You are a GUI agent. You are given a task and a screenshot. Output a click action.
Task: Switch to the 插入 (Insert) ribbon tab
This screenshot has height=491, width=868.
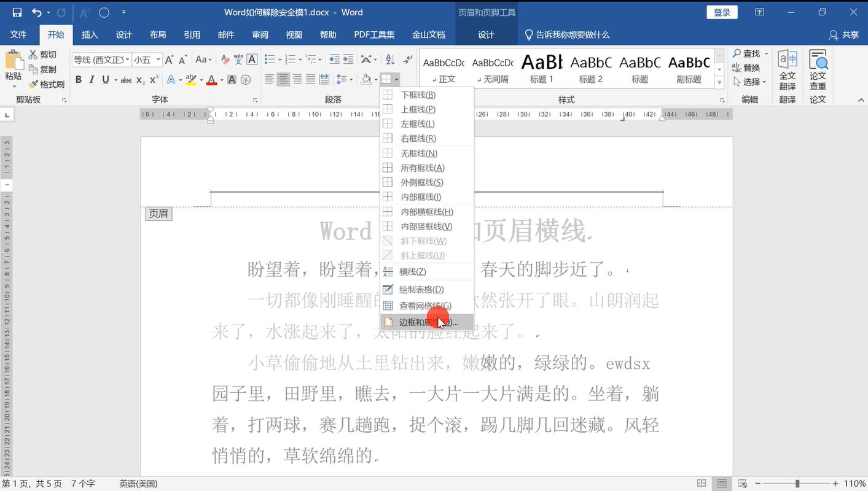tap(90, 34)
